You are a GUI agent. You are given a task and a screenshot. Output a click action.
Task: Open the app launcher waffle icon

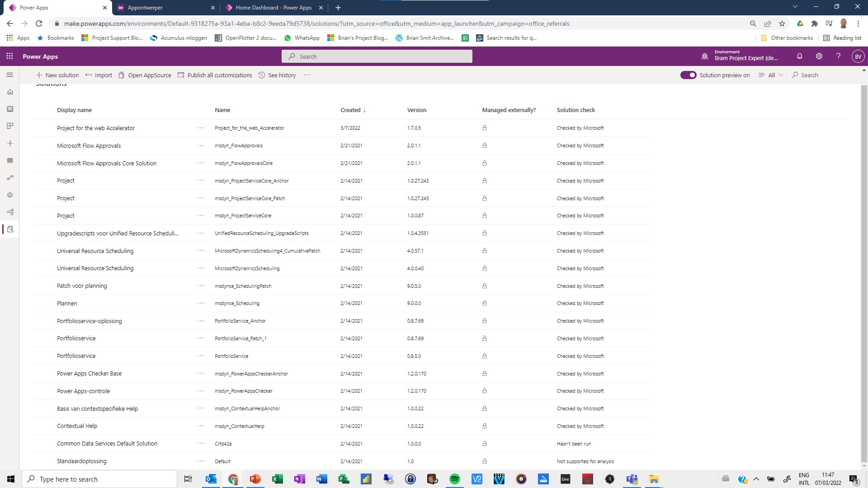(x=9, y=56)
